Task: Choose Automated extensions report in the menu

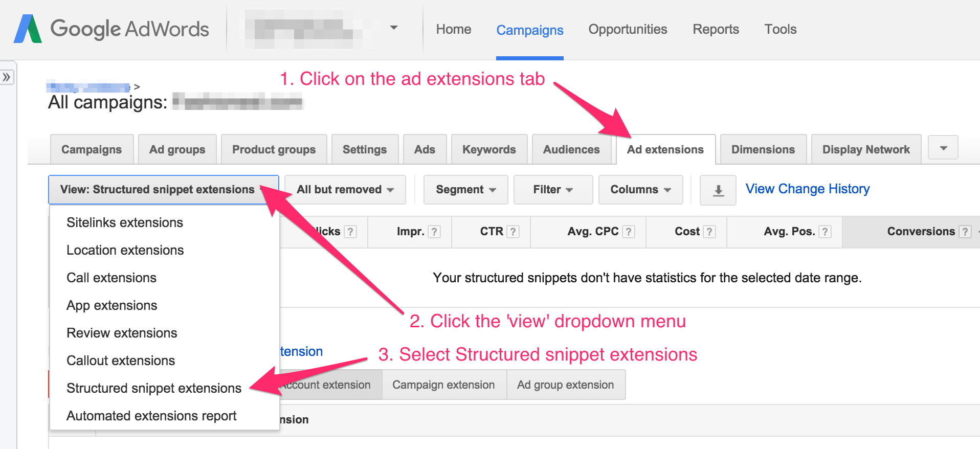Action: (x=151, y=416)
